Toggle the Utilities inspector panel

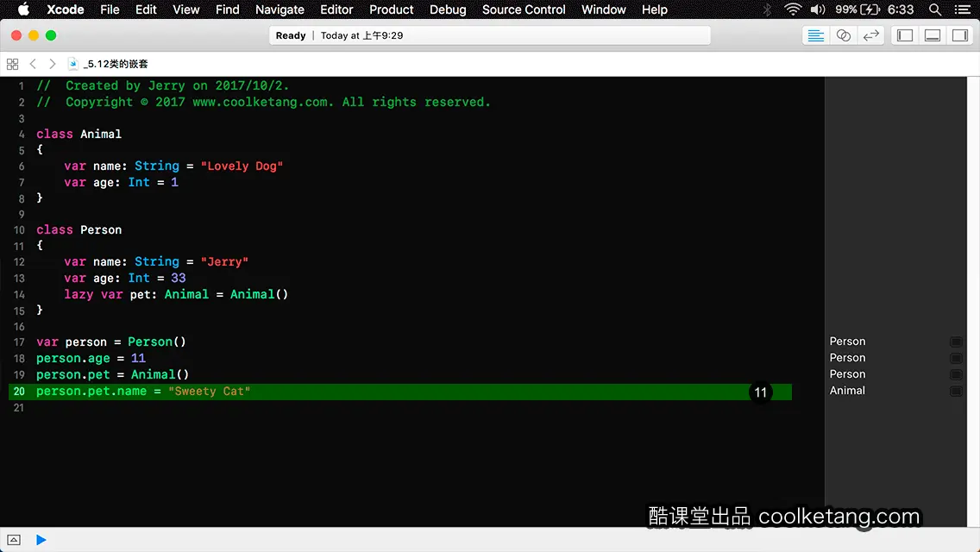pyautogui.click(x=960, y=35)
